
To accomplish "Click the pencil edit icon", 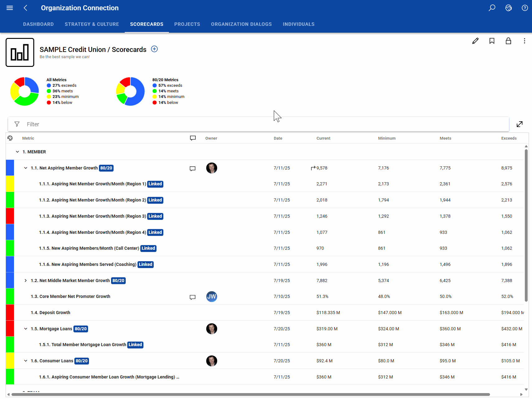I will click(475, 41).
